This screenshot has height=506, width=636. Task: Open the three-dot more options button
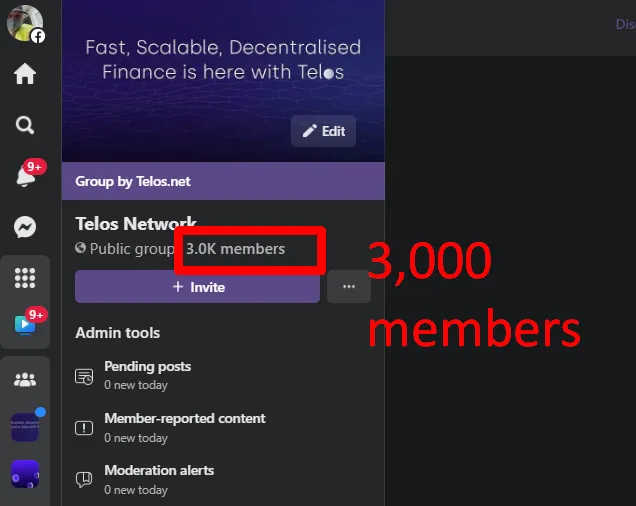349,287
